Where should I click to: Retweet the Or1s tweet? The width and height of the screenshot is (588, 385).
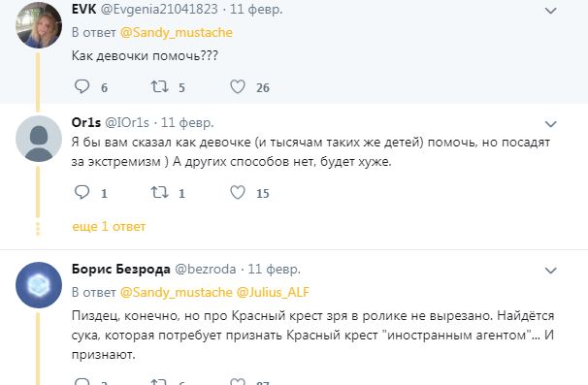(159, 192)
